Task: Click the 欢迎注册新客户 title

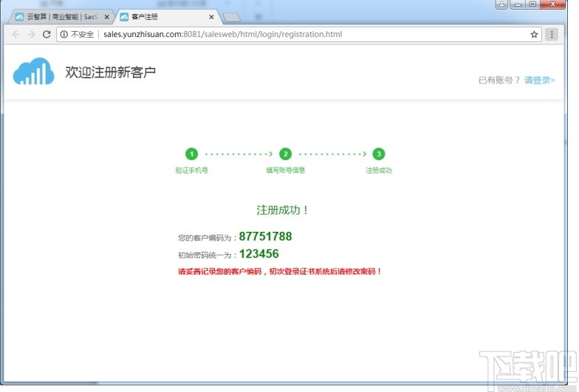Action: click(x=111, y=72)
